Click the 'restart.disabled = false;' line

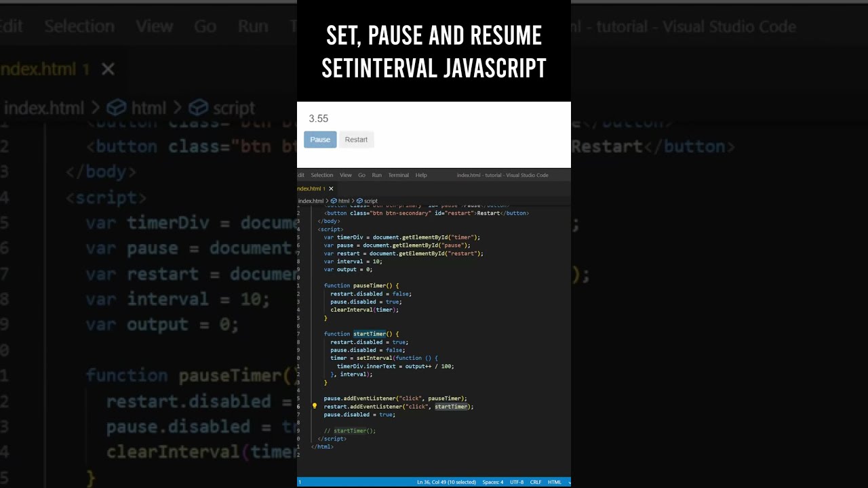tap(371, 294)
